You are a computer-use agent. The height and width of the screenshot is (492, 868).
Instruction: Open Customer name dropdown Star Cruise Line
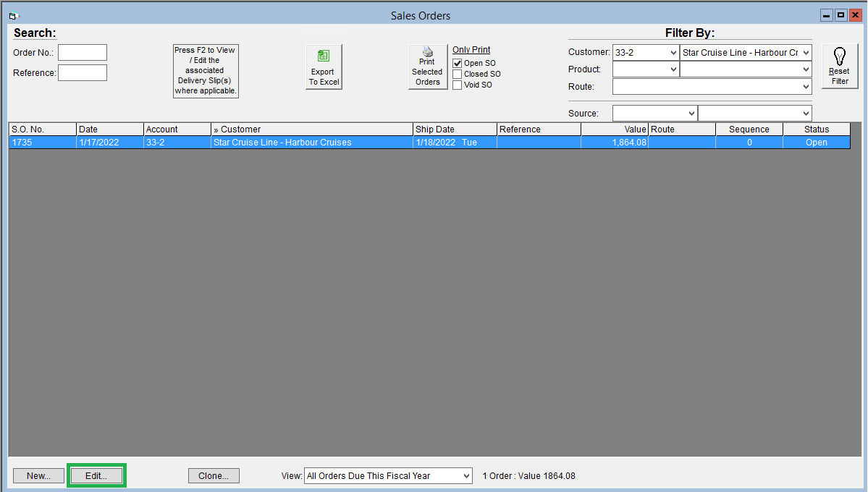click(806, 53)
